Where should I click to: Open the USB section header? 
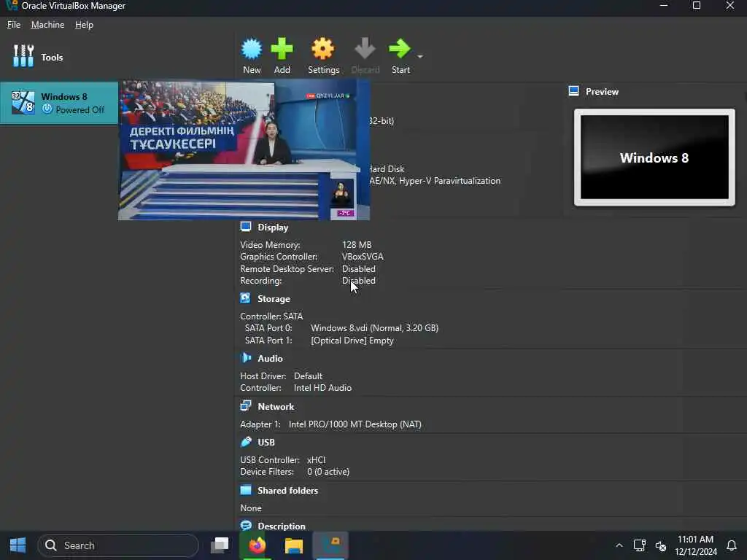click(x=266, y=442)
